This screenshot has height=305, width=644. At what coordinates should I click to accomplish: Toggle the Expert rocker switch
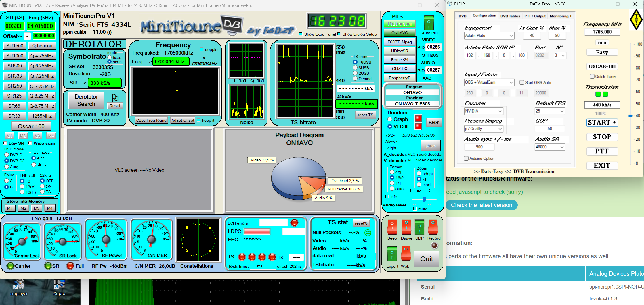392,254
